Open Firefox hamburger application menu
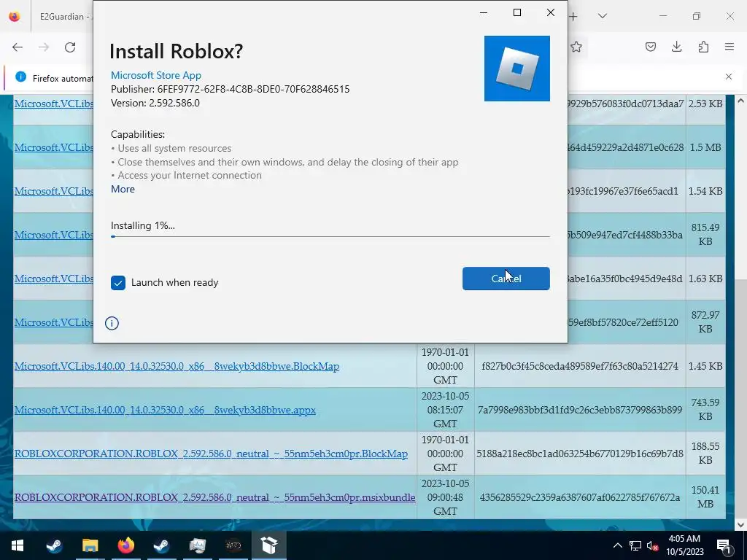The image size is (747, 560). click(729, 47)
